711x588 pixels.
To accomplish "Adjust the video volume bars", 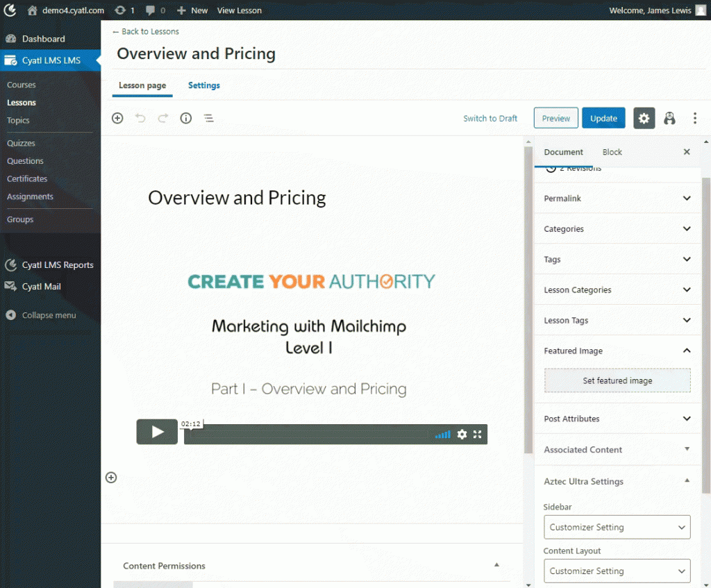I will [443, 435].
